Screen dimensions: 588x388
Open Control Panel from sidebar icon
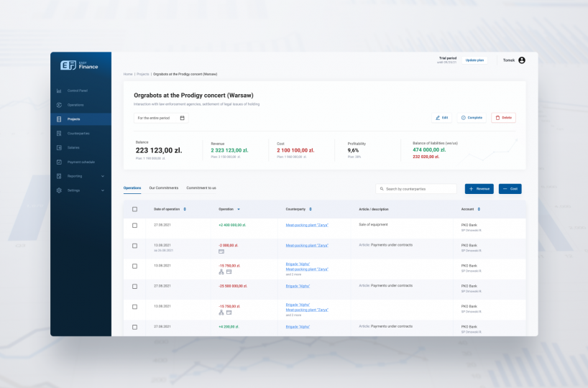59,91
